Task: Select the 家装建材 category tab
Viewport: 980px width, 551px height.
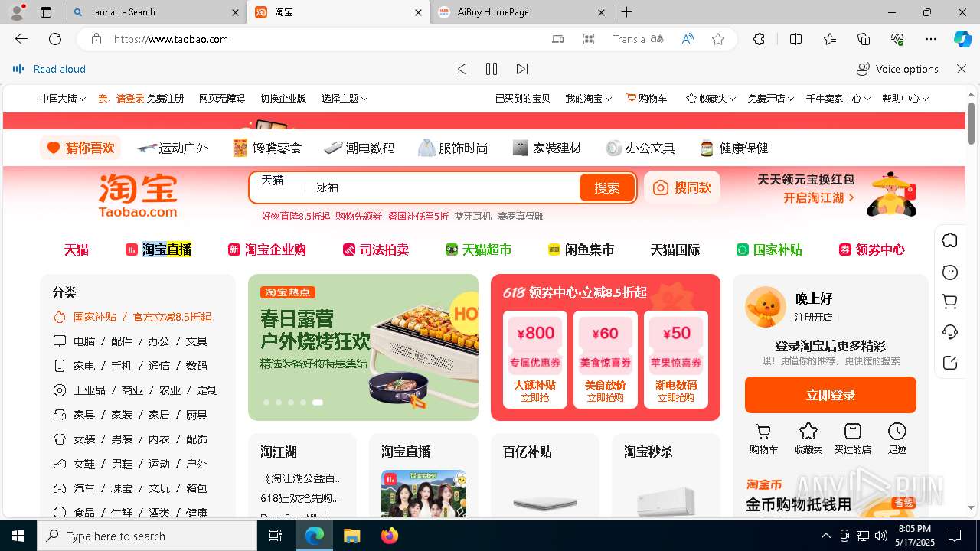Action: (547, 148)
